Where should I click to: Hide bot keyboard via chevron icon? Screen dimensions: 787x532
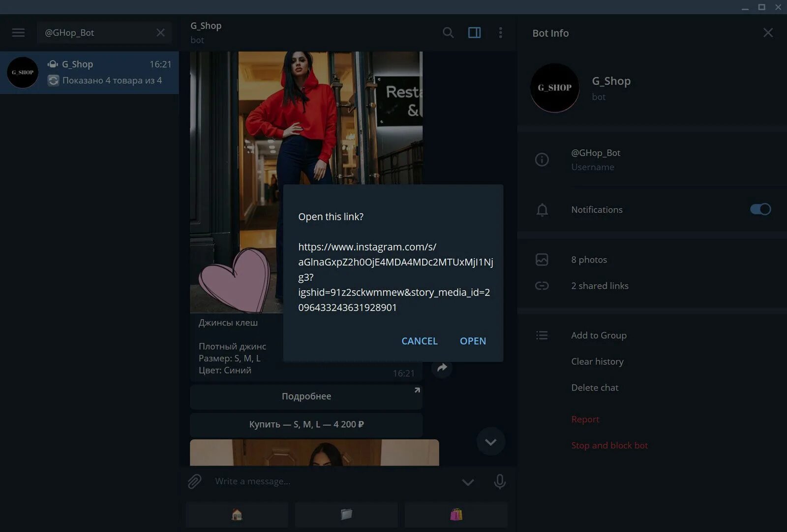tap(468, 482)
